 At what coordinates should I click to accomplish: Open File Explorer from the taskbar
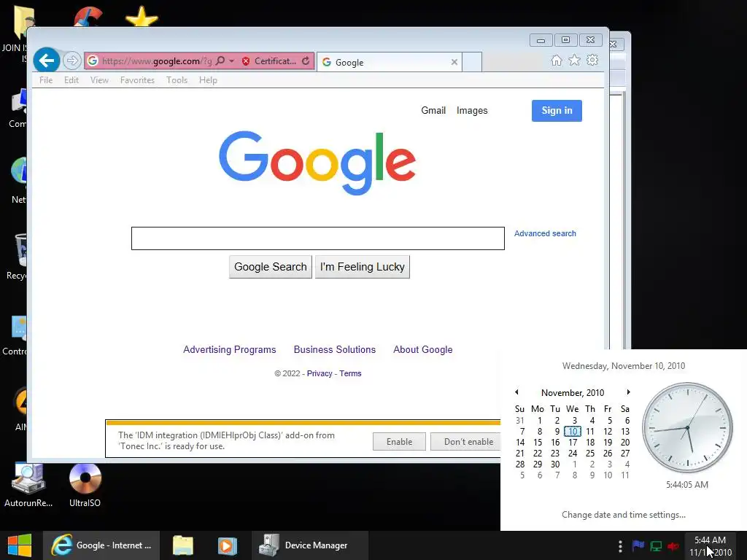click(x=183, y=545)
